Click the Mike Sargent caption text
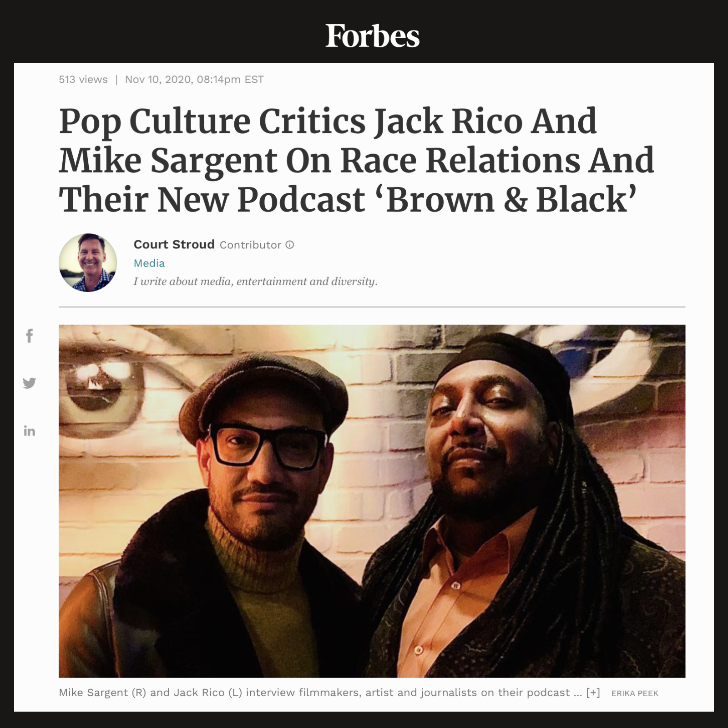Viewport: 728px width, 728px height. [x=314, y=693]
